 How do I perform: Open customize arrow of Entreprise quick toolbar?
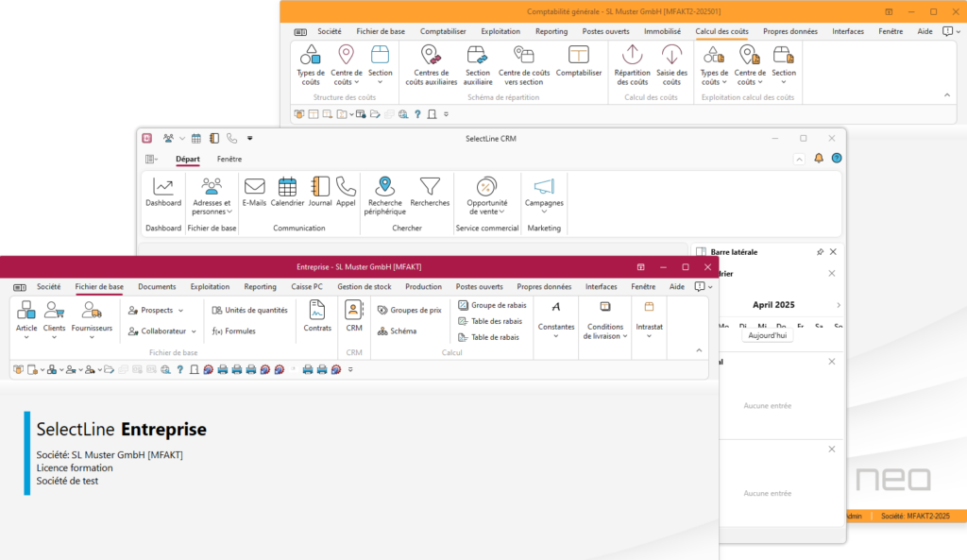pyautogui.click(x=350, y=370)
